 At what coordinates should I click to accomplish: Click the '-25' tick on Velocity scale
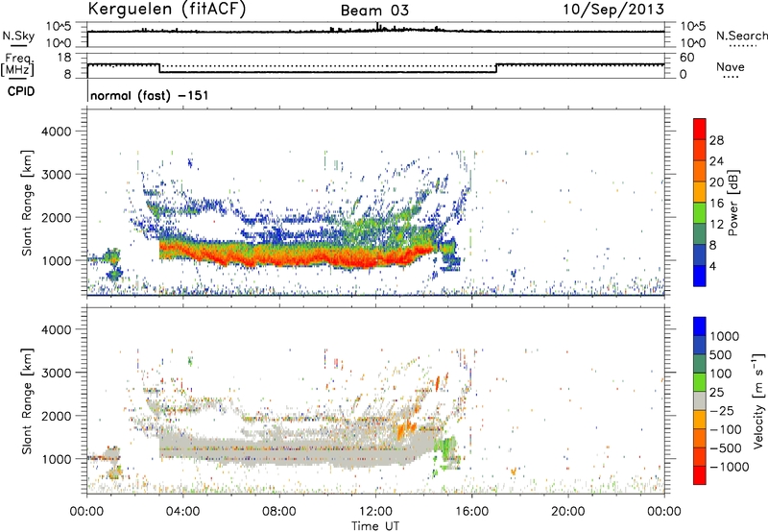[x=722, y=411]
